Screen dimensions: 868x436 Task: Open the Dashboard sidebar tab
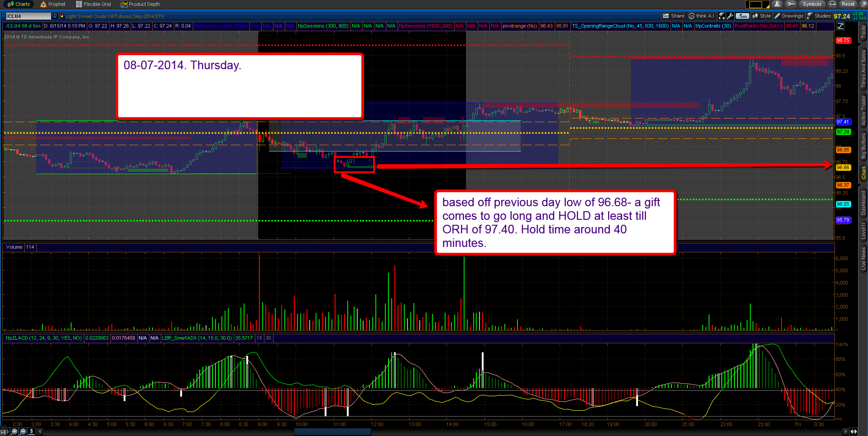click(863, 203)
